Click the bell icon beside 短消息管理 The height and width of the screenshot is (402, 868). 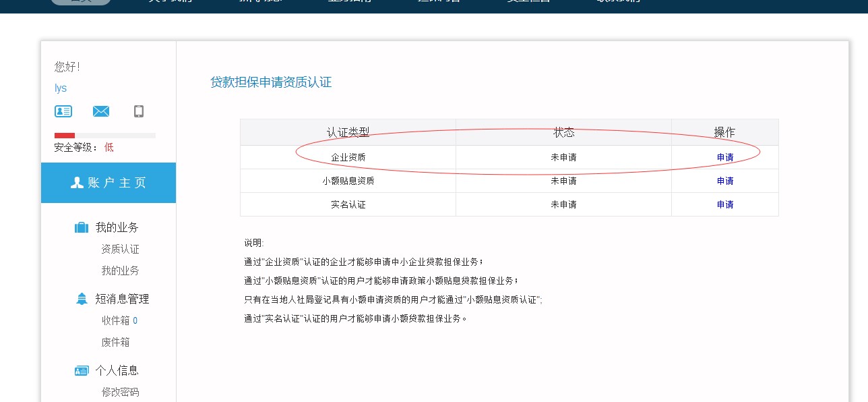(82, 299)
